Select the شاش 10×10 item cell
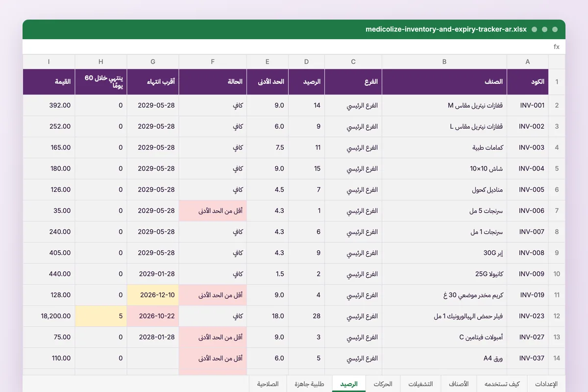Screen dimensions: 588x392 (x=444, y=169)
